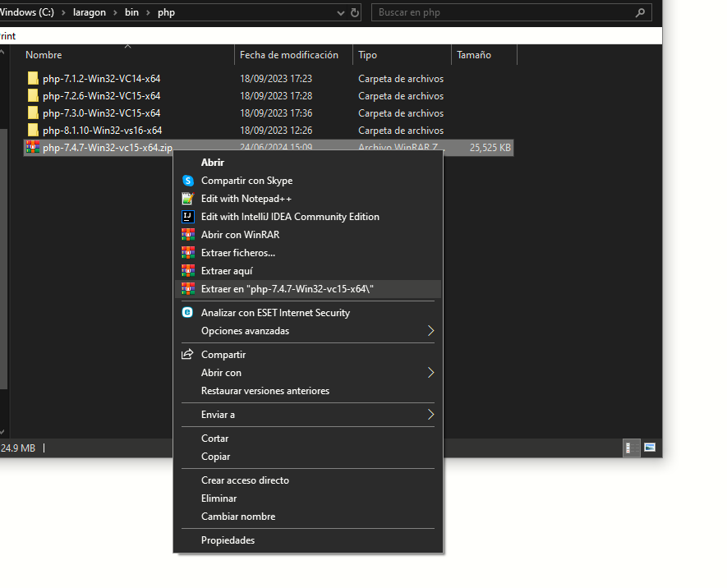Click the WinRAR icon beside Abrir con WinRAR
Image resolution: width=727 pixels, height=588 pixels.
click(188, 234)
